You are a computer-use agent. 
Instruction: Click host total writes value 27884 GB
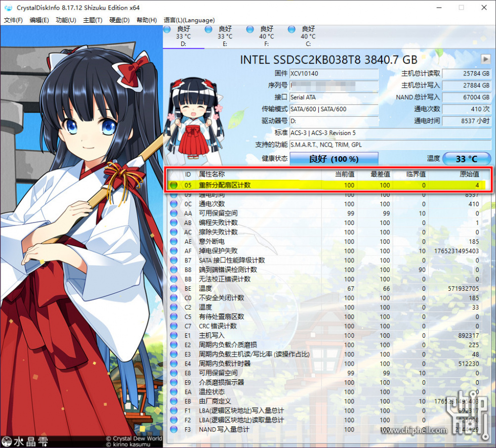(x=467, y=85)
